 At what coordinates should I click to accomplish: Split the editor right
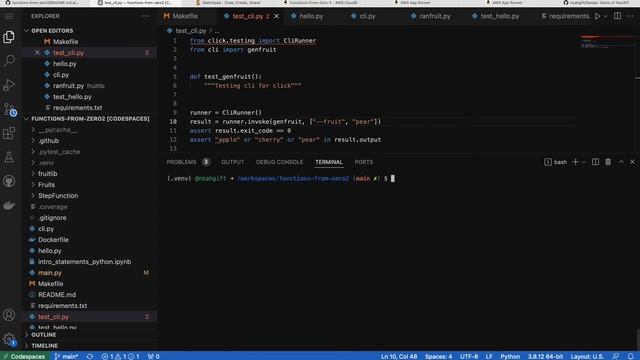point(618,16)
